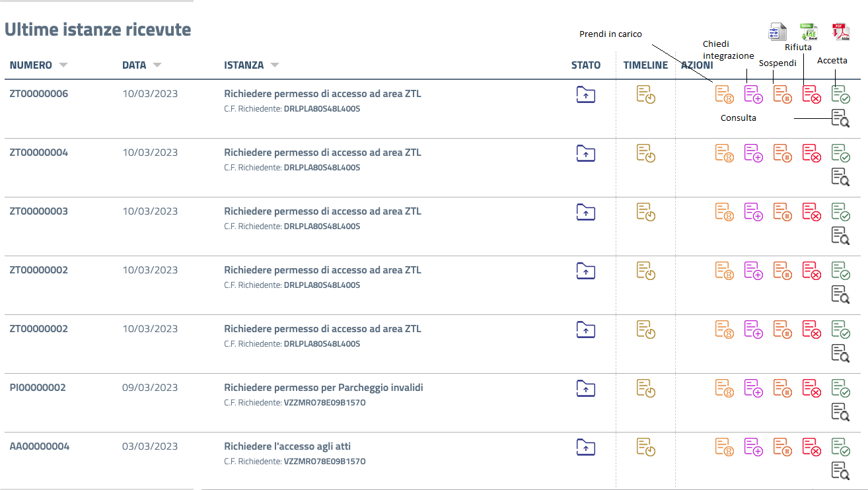
Task: Open the column filter settings icon
Action: [778, 32]
